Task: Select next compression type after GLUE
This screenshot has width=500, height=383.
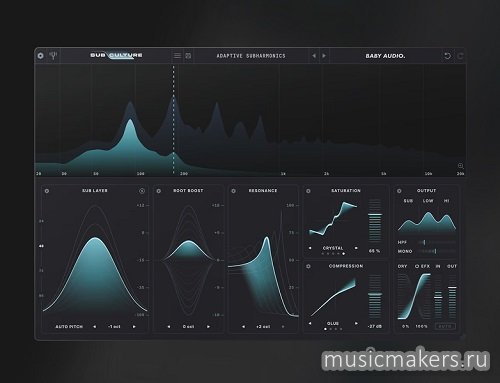Action: [356, 323]
